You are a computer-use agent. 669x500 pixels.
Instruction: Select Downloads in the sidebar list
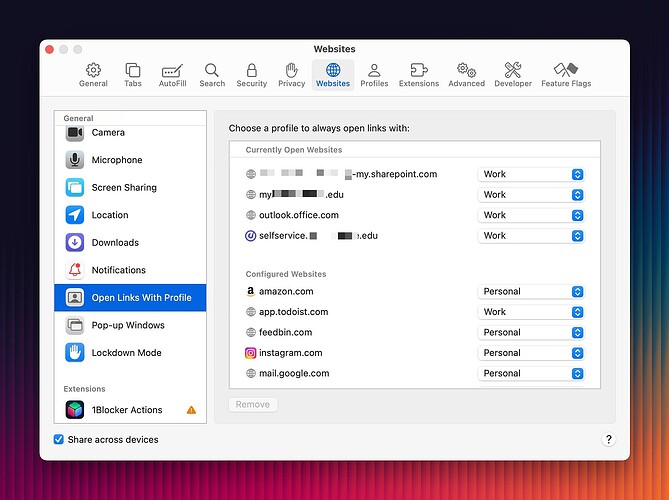[x=115, y=243]
